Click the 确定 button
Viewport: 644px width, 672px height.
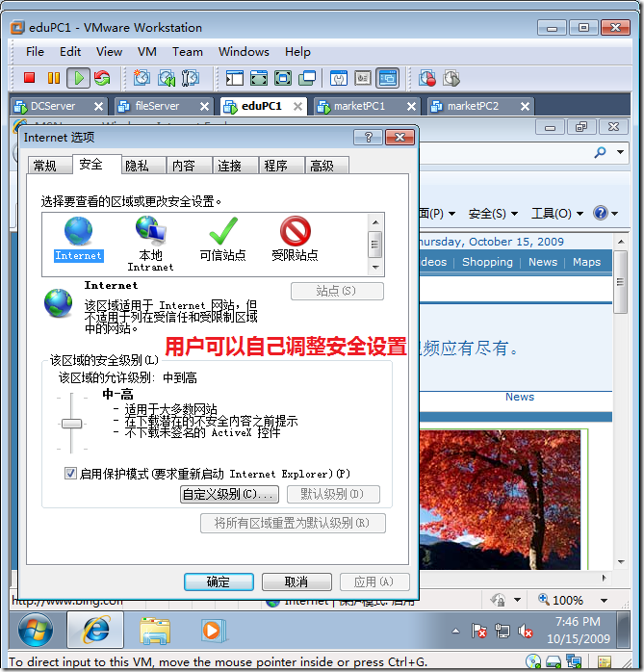pyautogui.click(x=219, y=582)
